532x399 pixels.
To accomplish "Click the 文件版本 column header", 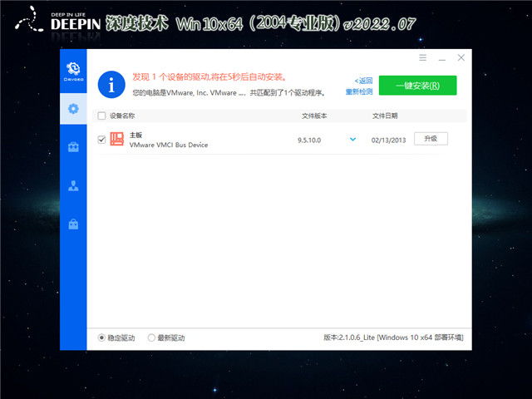I will click(x=314, y=116).
